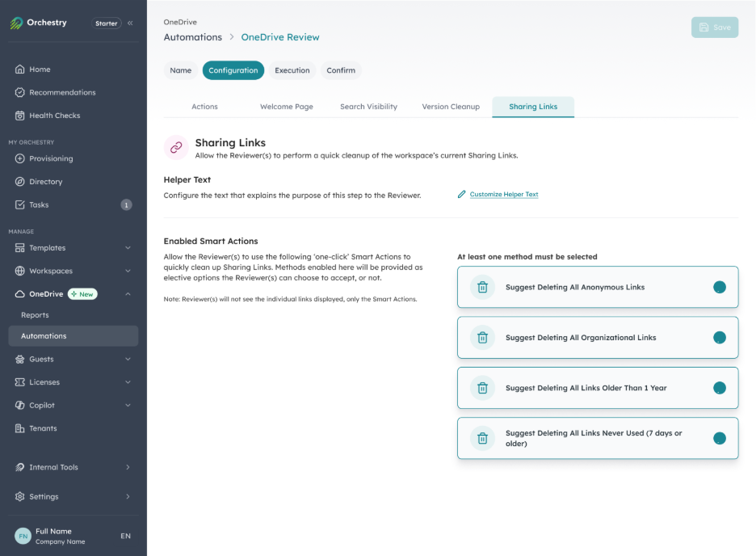Select Automations in the sidebar
The height and width of the screenshot is (556, 756).
pos(73,336)
